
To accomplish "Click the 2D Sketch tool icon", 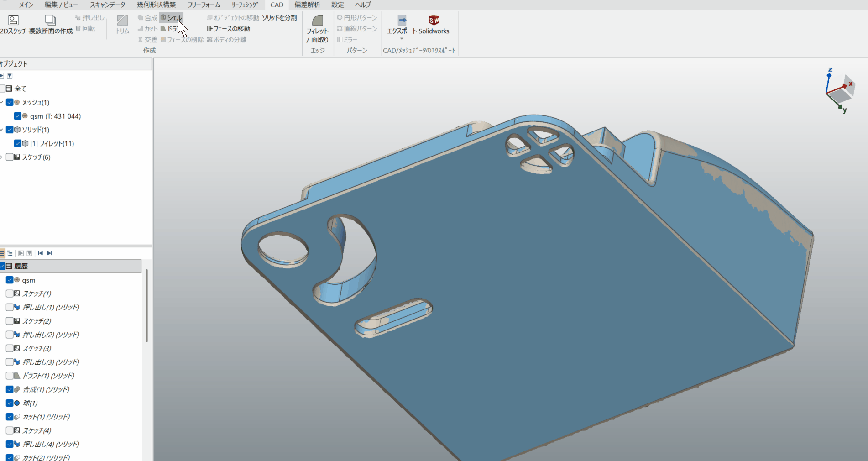I will 13,20.
